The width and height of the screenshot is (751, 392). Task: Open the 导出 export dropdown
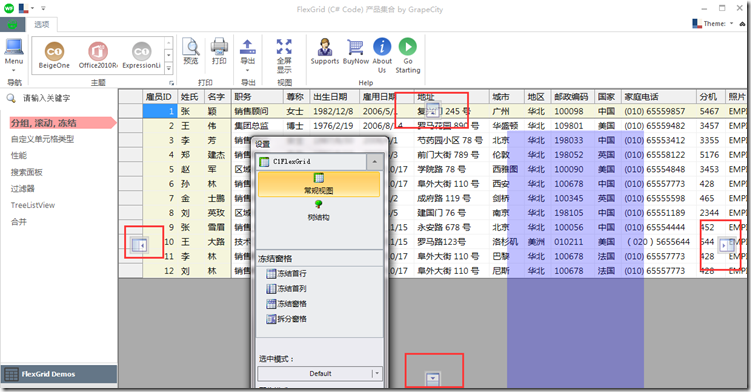tap(248, 55)
